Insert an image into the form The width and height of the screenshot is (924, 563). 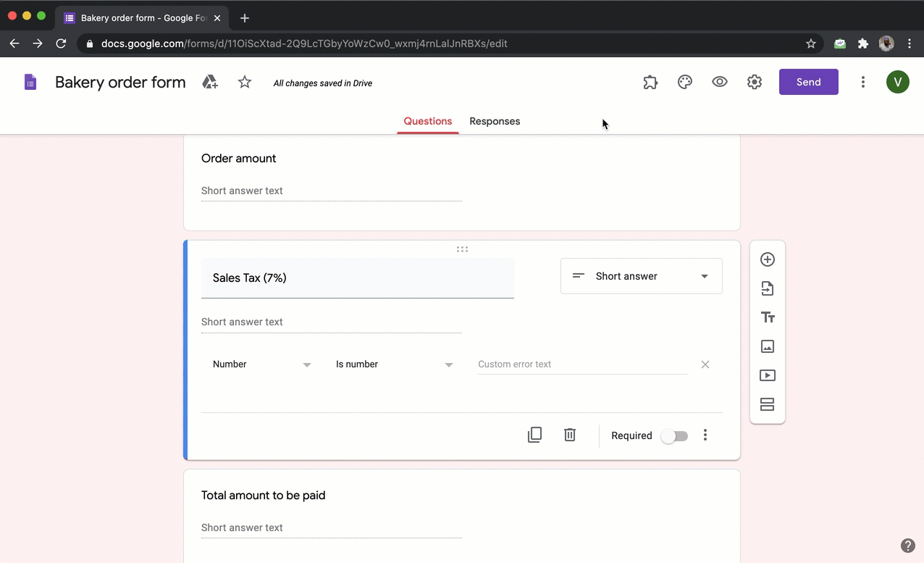coord(767,346)
